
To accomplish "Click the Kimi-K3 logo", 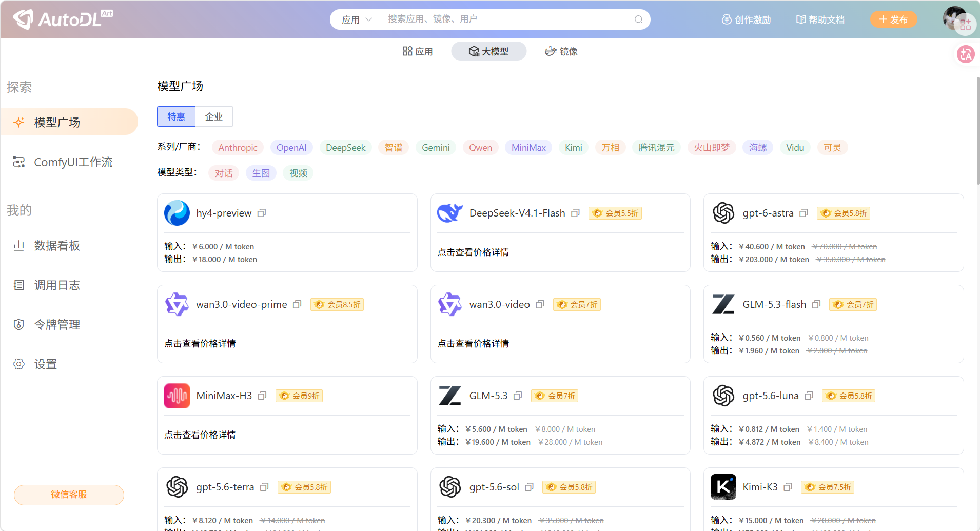I will click(x=723, y=487).
